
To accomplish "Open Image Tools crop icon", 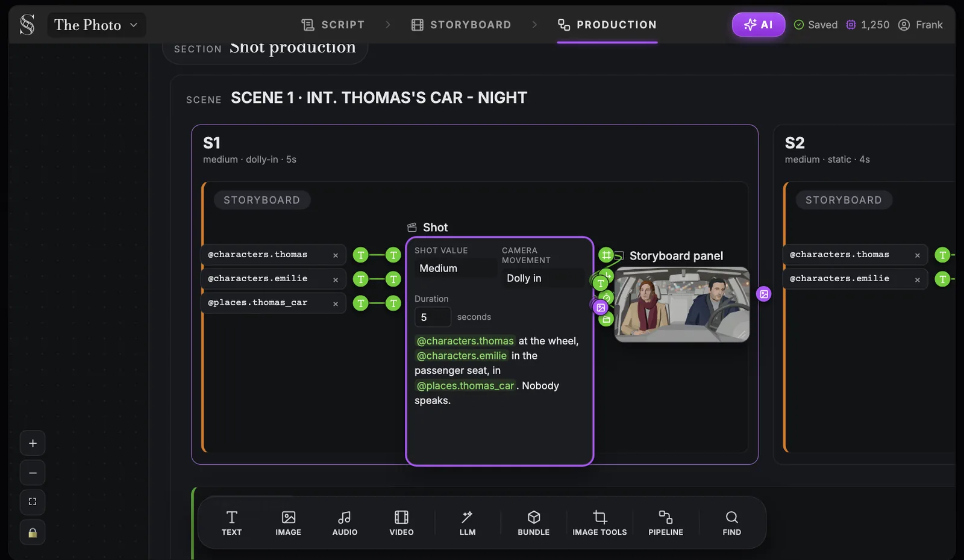I will (x=599, y=523).
